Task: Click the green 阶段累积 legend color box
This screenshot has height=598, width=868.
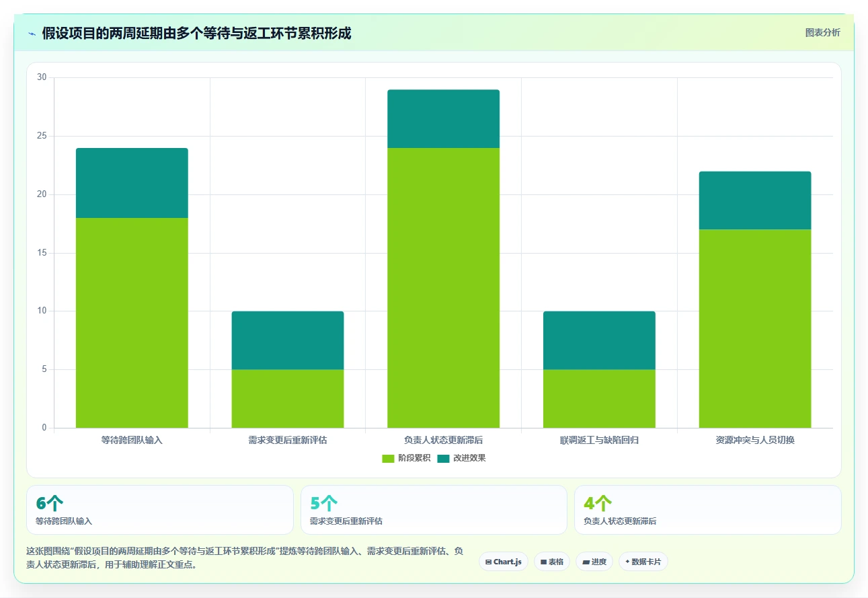Action: [388, 458]
